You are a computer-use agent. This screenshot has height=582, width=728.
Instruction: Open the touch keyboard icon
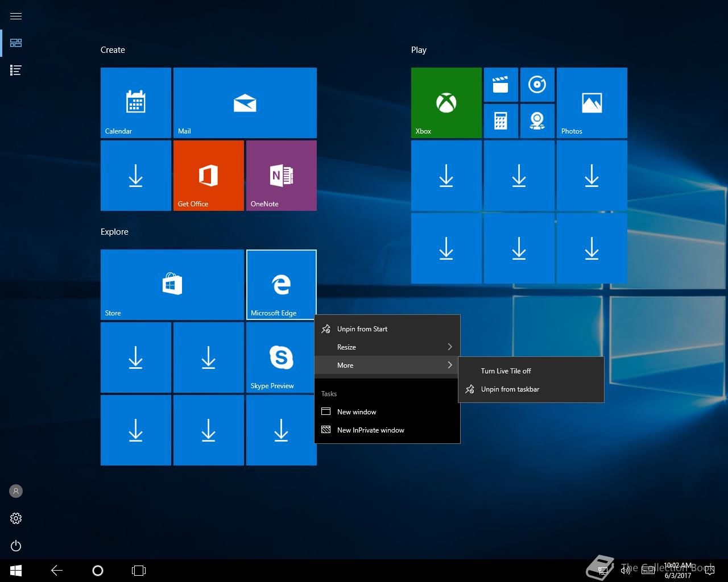click(x=648, y=571)
